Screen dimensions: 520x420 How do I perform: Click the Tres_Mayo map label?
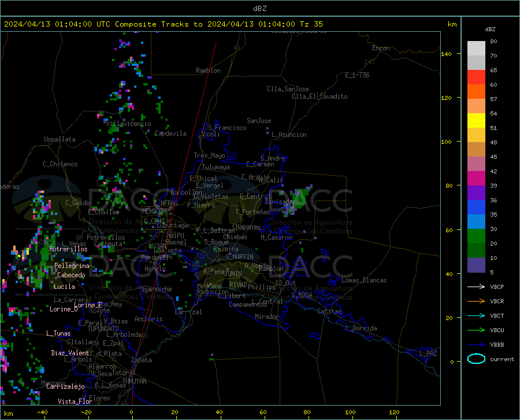coord(209,155)
